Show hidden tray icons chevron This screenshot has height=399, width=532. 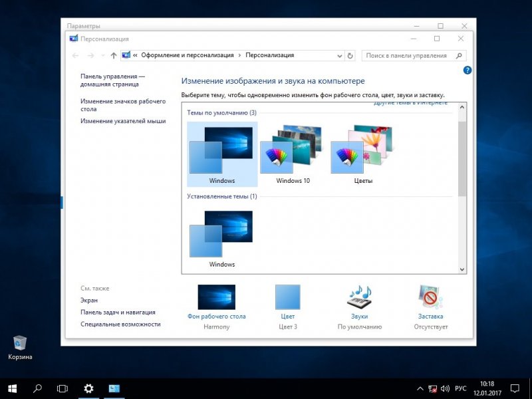420,388
